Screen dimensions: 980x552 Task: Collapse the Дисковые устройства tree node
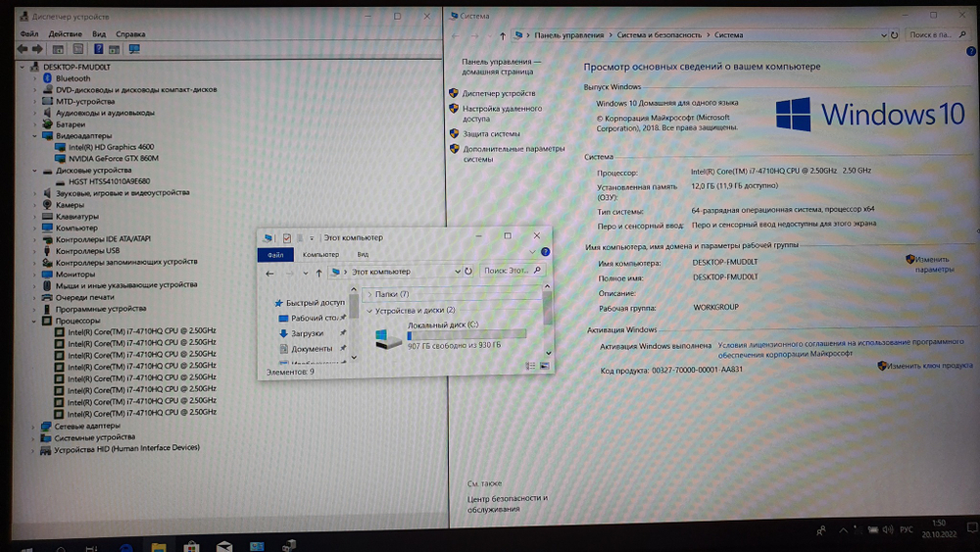point(34,170)
